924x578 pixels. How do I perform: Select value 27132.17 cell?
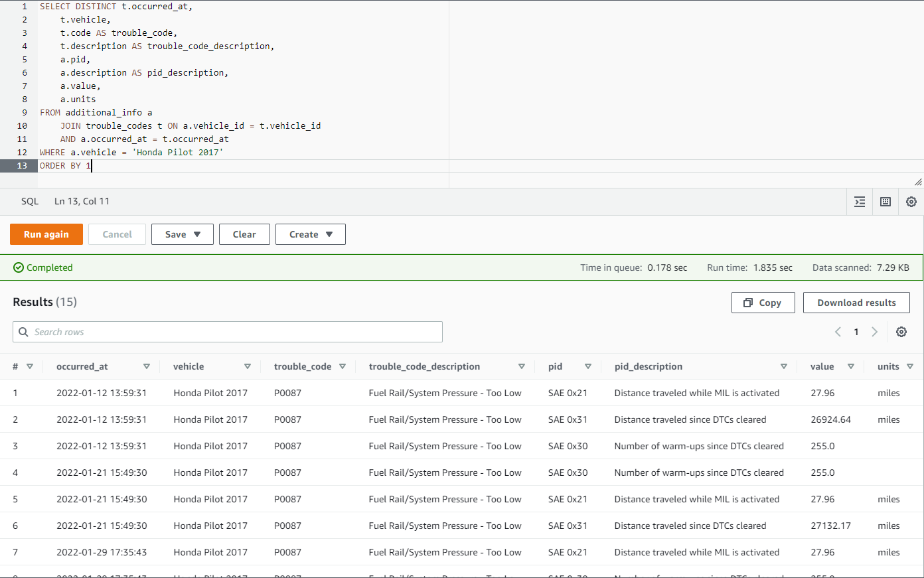830,526
